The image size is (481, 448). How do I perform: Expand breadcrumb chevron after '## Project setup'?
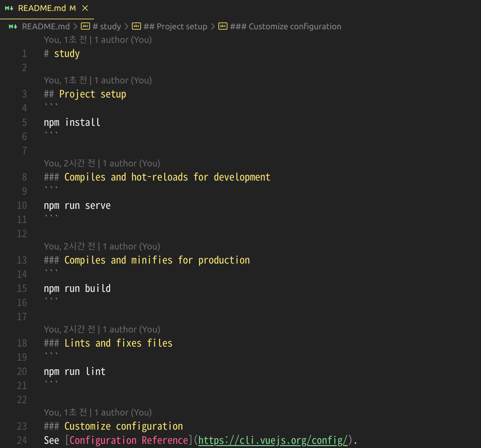click(212, 26)
